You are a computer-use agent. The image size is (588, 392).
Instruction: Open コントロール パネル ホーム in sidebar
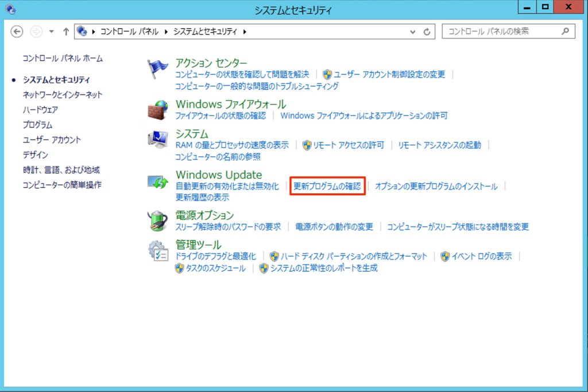(x=62, y=58)
